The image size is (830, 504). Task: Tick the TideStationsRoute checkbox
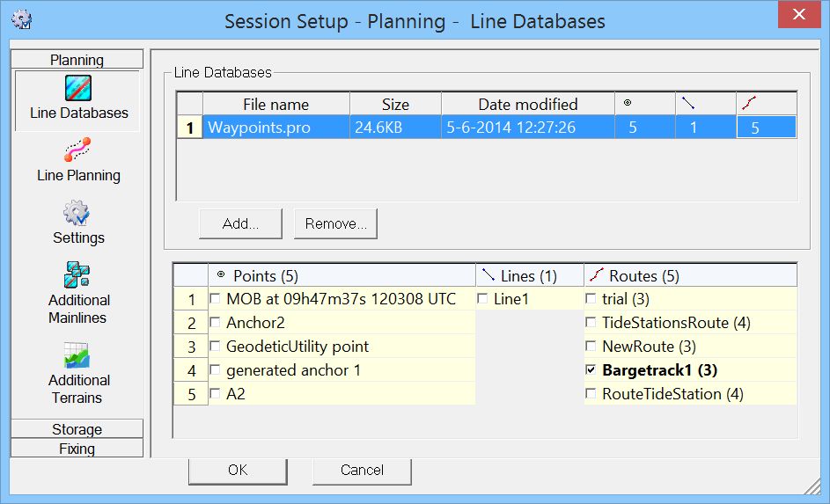pos(591,323)
